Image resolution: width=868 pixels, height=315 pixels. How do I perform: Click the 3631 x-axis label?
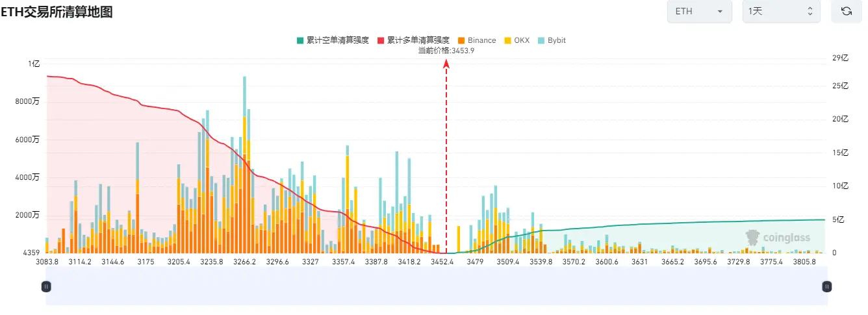[x=640, y=262]
